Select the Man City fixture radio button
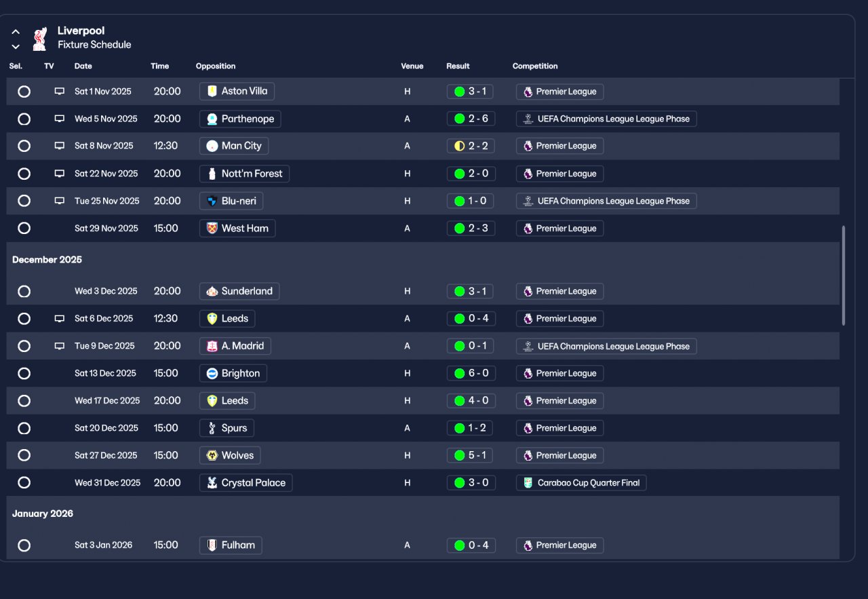This screenshot has height=599, width=868. pos(24,146)
